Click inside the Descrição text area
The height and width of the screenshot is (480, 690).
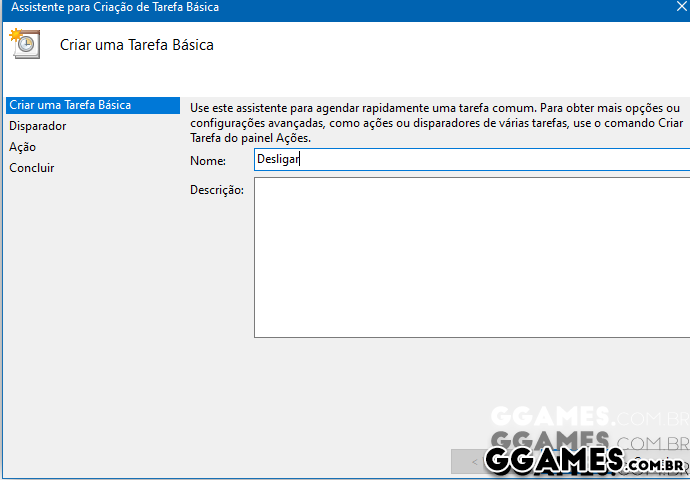470,257
